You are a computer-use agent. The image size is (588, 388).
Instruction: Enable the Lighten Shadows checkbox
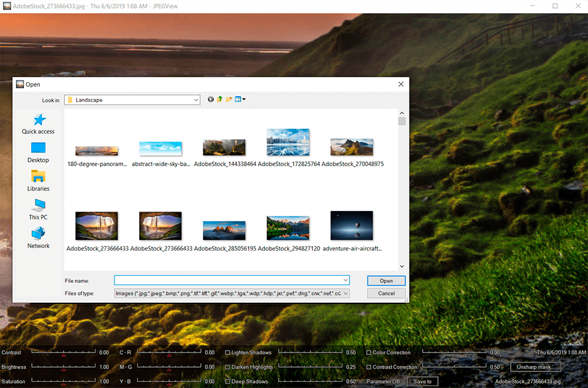pyautogui.click(x=228, y=353)
